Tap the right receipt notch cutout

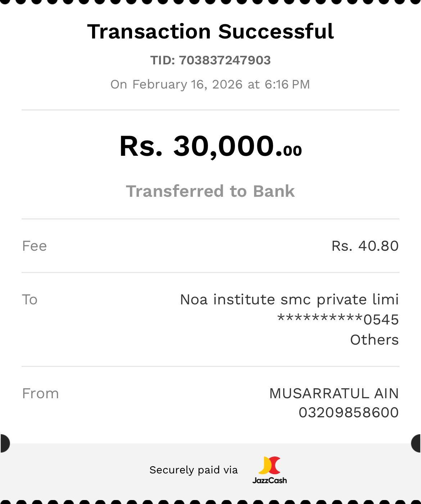coord(416,443)
